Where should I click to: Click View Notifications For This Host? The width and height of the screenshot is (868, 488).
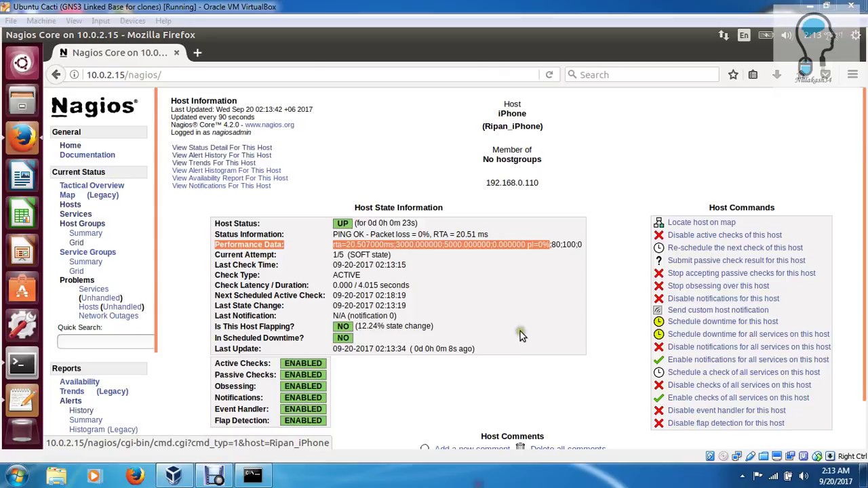pyautogui.click(x=221, y=186)
